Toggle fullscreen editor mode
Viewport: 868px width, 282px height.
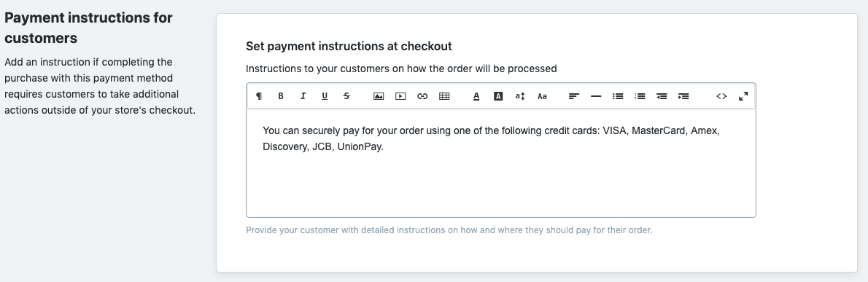coord(743,96)
